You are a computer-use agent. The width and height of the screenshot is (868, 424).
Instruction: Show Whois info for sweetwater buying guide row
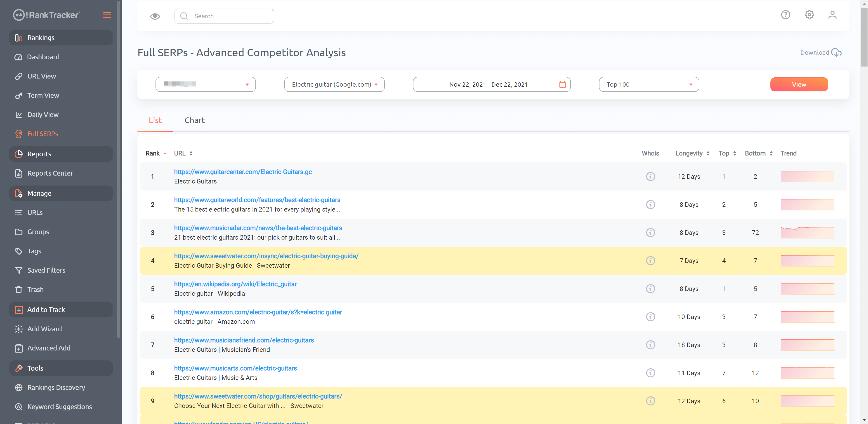pyautogui.click(x=650, y=260)
